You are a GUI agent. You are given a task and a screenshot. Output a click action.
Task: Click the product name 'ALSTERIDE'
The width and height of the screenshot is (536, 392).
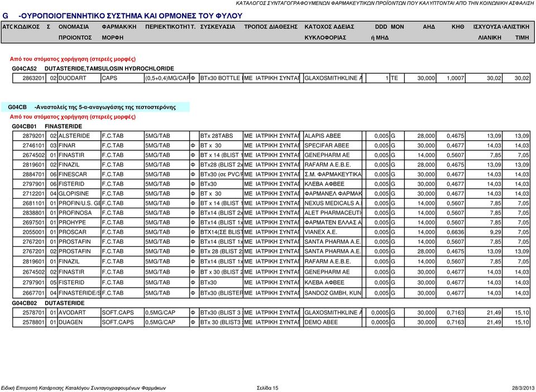pos(74,136)
